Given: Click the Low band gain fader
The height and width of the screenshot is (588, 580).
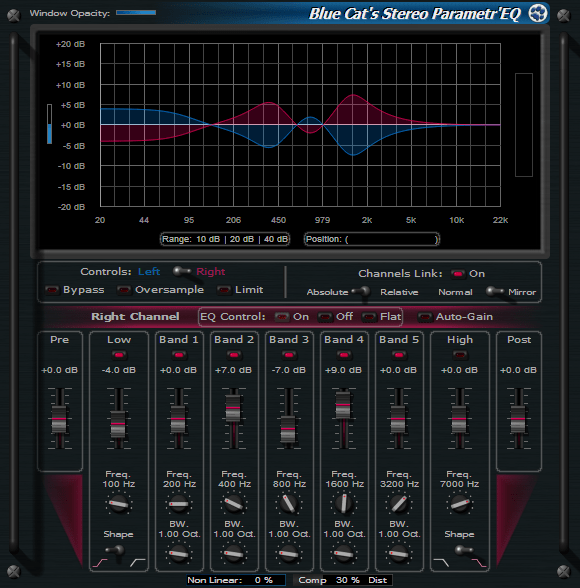Looking at the screenshot, I should [118, 423].
